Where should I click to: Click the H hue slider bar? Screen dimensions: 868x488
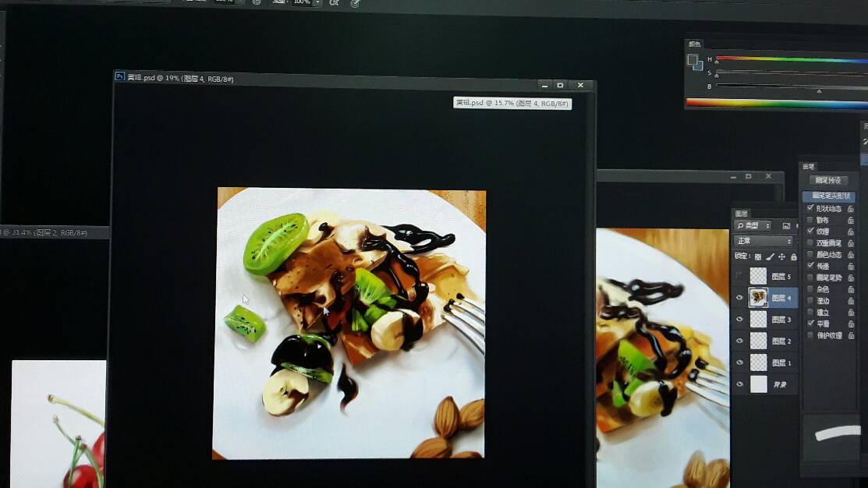coord(792,58)
